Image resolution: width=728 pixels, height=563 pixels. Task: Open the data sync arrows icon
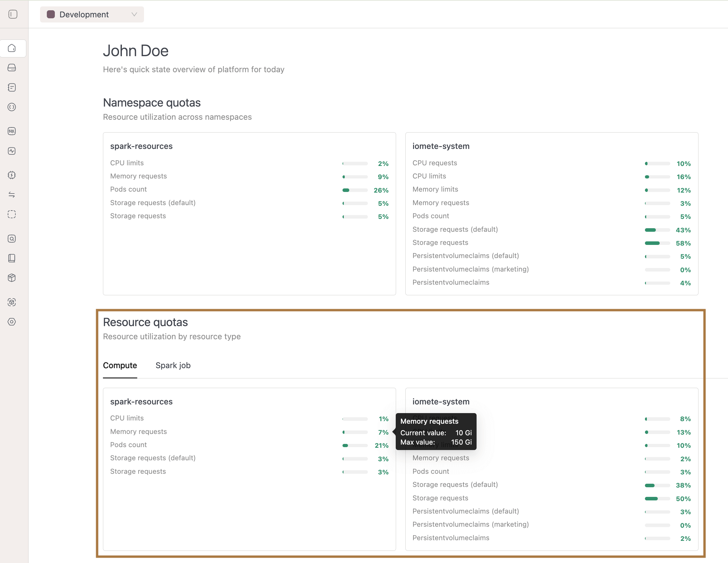[x=12, y=195]
